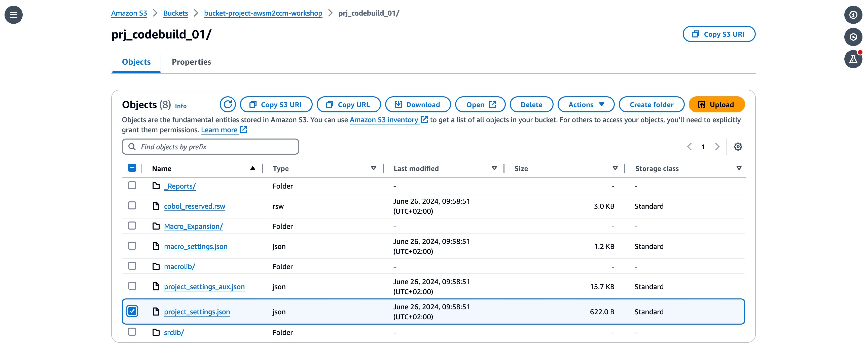868x353 pixels.
Task: Open the page preferences gear icon
Action: 738,146
